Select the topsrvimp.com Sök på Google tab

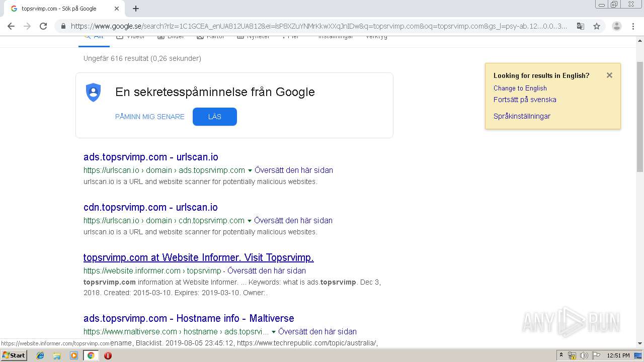63,9
